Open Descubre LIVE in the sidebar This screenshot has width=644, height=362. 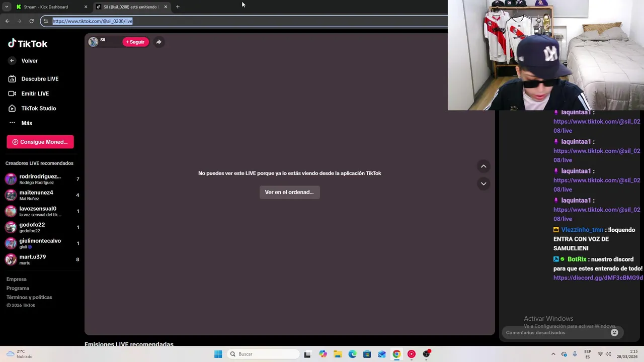[x=33, y=79]
